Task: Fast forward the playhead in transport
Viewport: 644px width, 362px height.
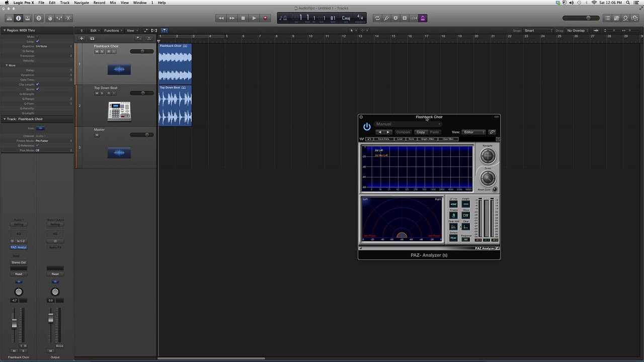Action: coord(232,18)
